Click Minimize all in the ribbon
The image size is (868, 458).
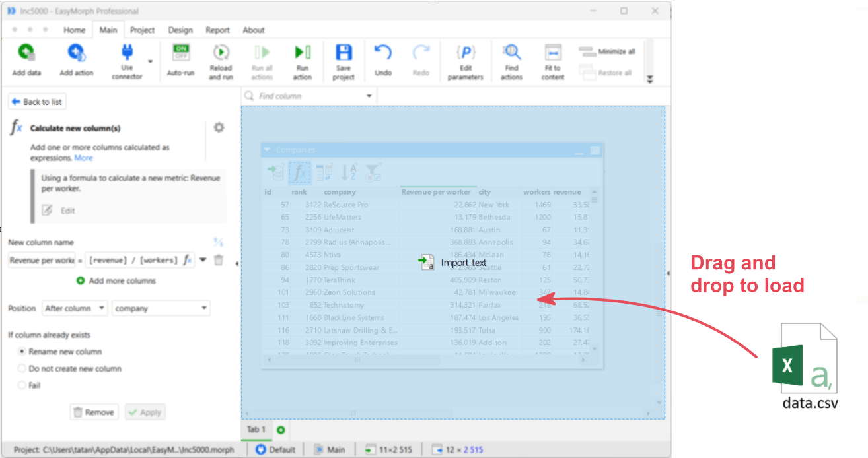607,51
